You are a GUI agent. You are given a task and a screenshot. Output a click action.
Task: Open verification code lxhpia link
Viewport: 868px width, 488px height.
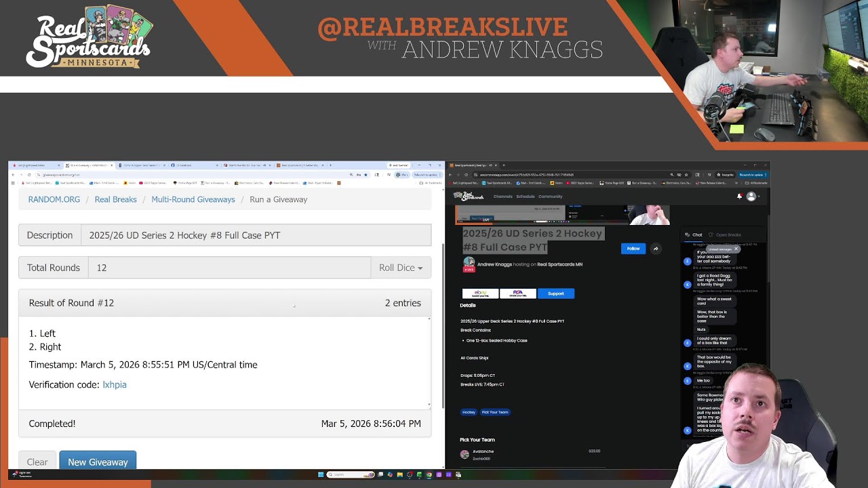pyautogui.click(x=115, y=384)
